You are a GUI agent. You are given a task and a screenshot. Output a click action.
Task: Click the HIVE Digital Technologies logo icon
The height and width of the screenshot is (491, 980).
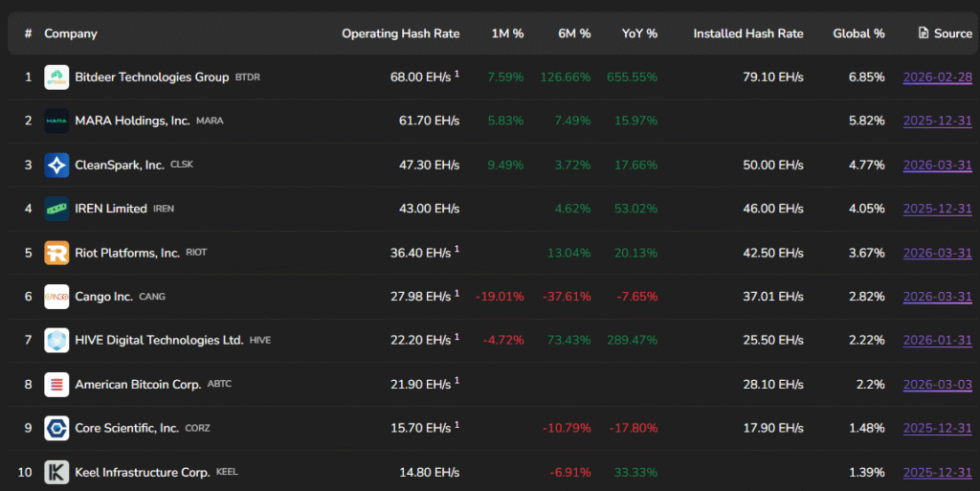(x=56, y=341)
